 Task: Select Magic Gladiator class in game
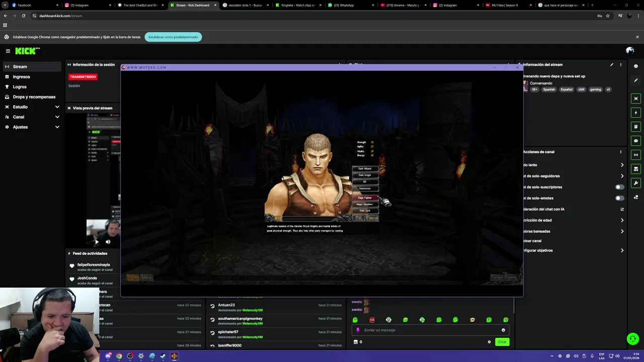[x=365, y=205]
